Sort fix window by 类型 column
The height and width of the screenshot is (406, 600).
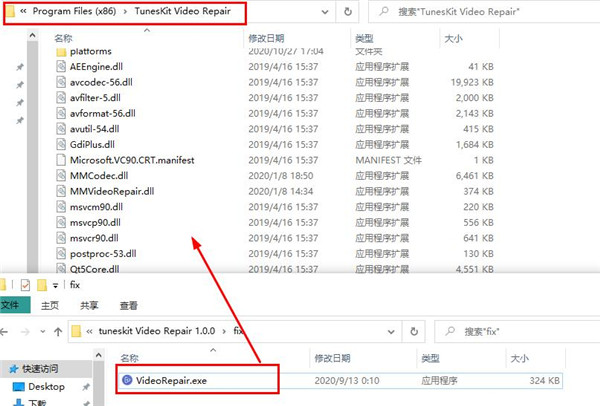tap(430, 358)
